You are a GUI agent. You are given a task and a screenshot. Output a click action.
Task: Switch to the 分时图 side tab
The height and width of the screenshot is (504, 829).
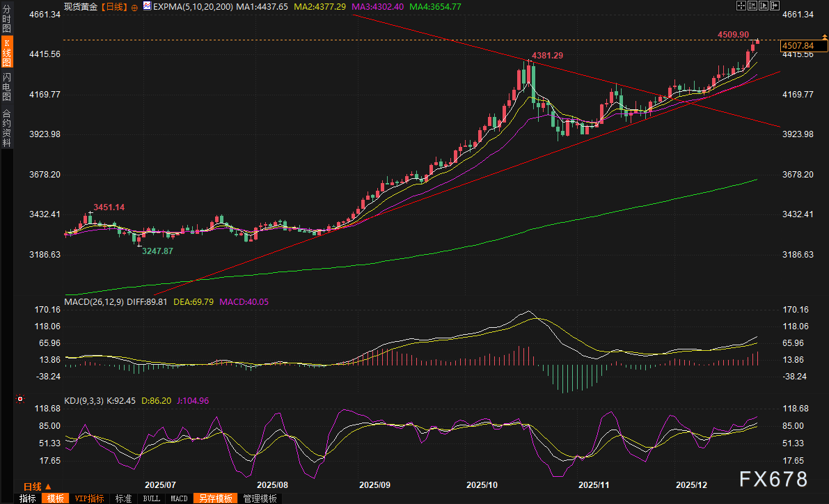[x=7, y=19]
